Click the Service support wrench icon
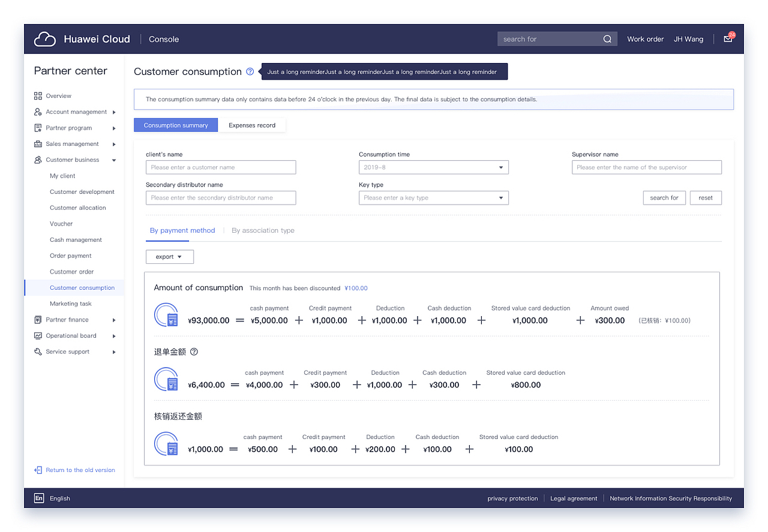The image size is (768, 532). (x=38, y=351)
